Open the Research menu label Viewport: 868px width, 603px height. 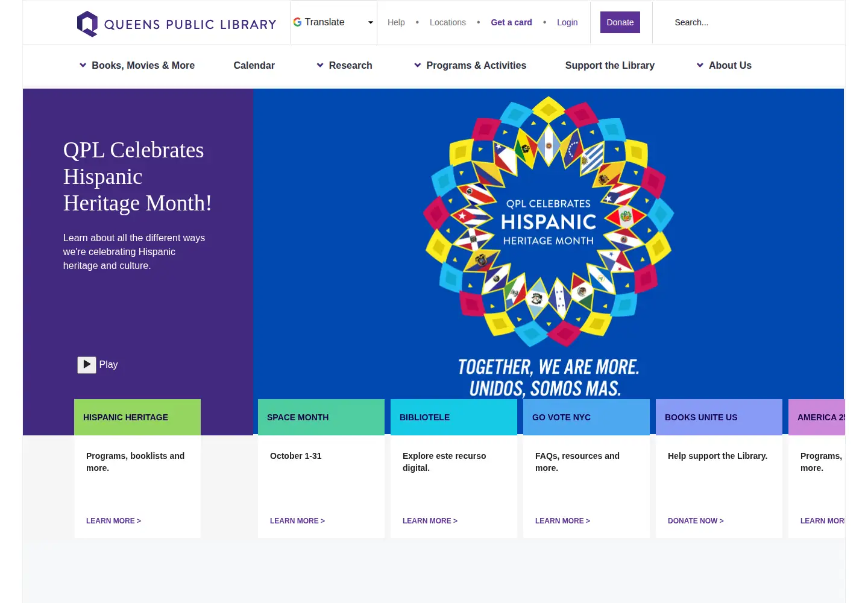[x=350, y=65]
